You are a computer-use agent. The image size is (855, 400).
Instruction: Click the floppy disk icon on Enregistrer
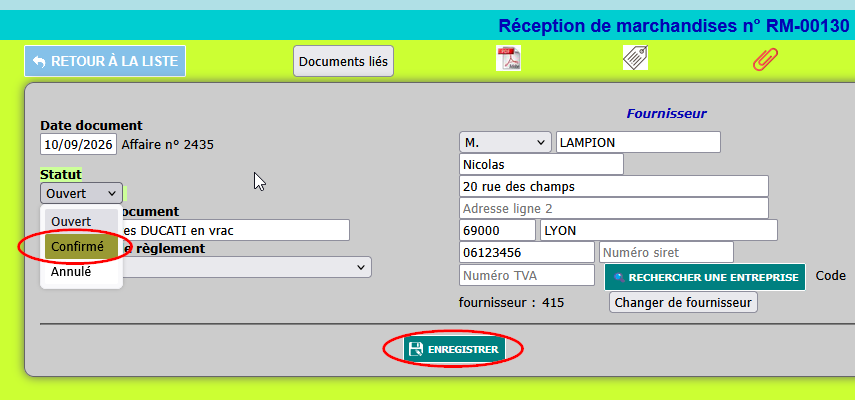coord(416,349)
